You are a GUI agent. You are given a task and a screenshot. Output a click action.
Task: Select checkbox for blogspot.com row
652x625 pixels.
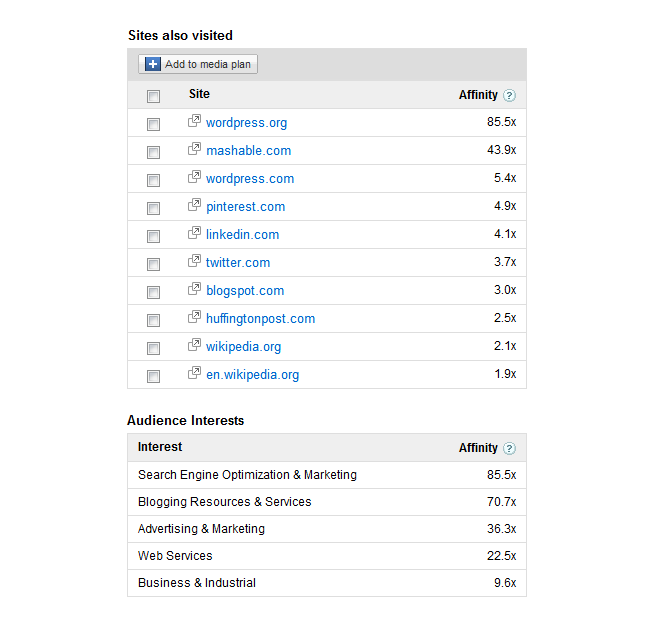[153, 292]
